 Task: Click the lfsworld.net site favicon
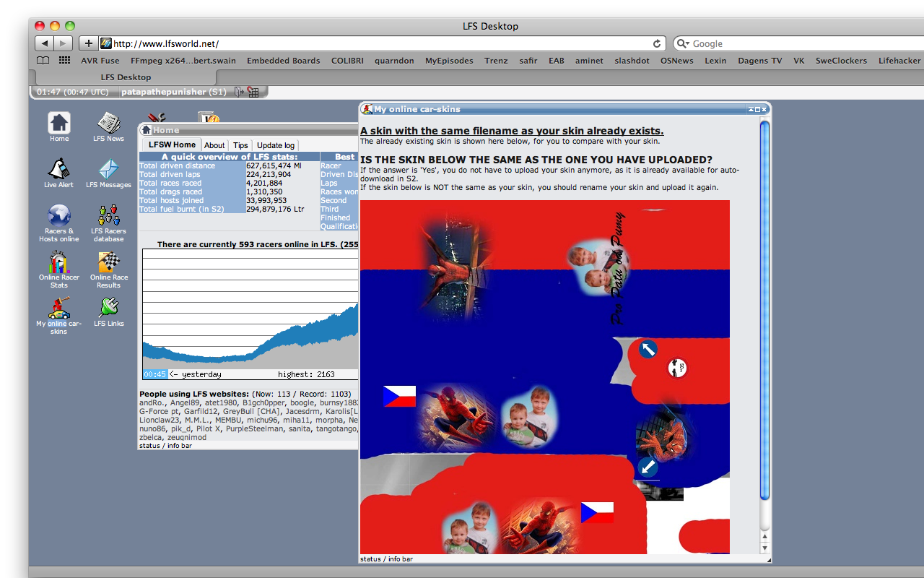tap(105, 43)
